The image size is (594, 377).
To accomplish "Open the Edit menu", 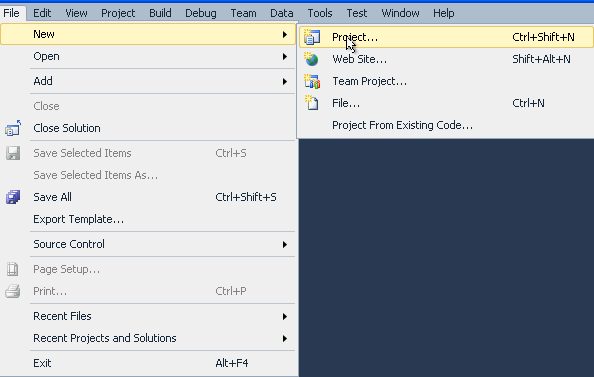I will pyautogui.click(x=42, y=13).
